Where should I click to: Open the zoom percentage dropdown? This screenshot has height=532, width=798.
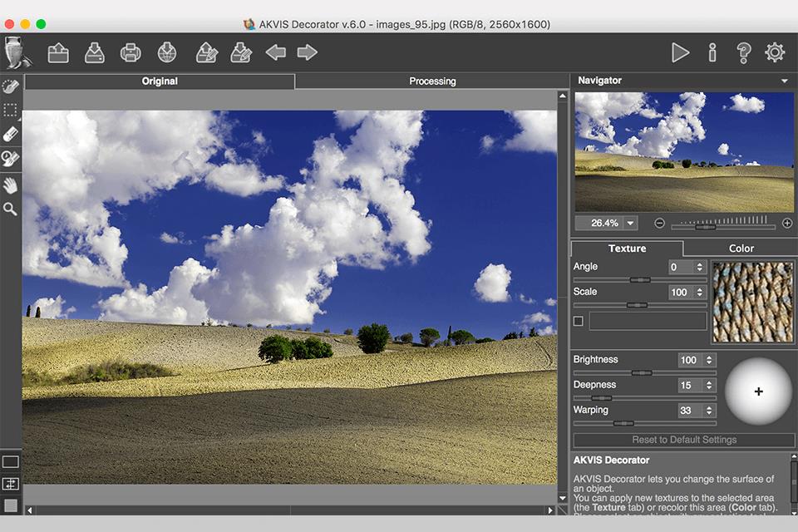coord(631,223)
